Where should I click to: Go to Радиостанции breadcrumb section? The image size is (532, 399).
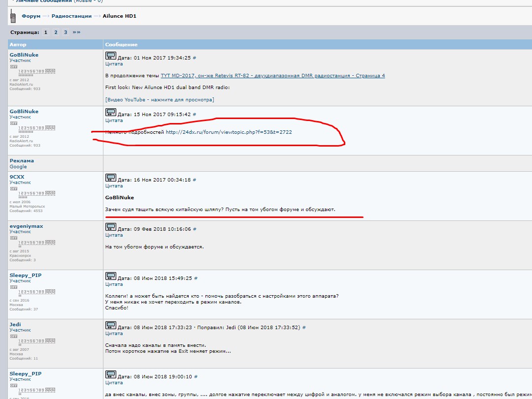click(x=71, y=16)
